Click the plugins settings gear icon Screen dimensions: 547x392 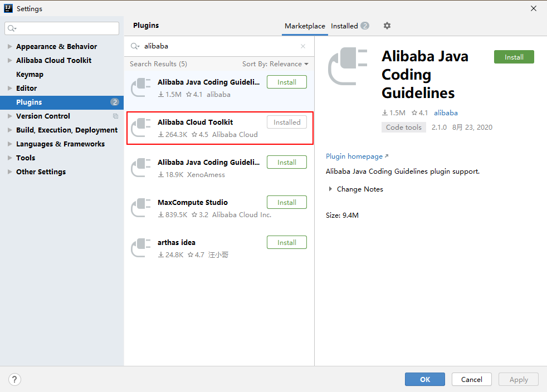387,26
